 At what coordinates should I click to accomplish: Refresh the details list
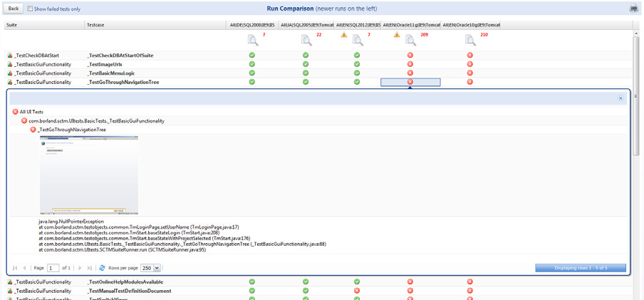pos(103,268)
